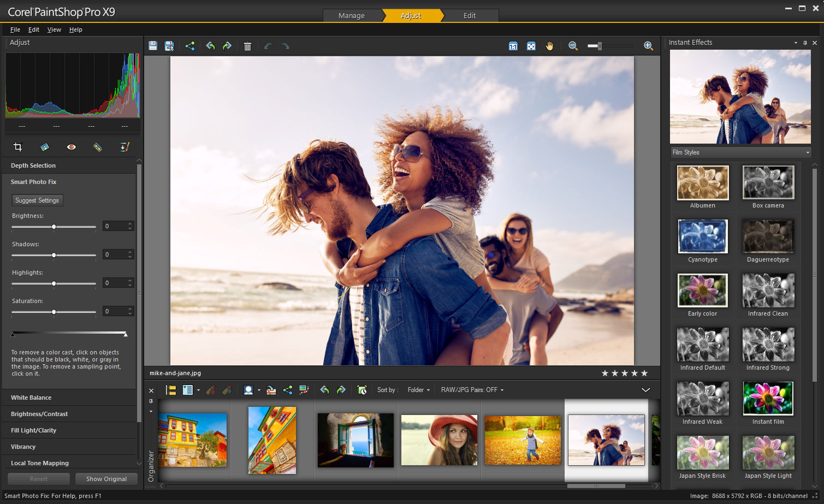The image size is (824, 504).
Task: Open the Film Styles dropdown
Action: (x=740, y=152)
